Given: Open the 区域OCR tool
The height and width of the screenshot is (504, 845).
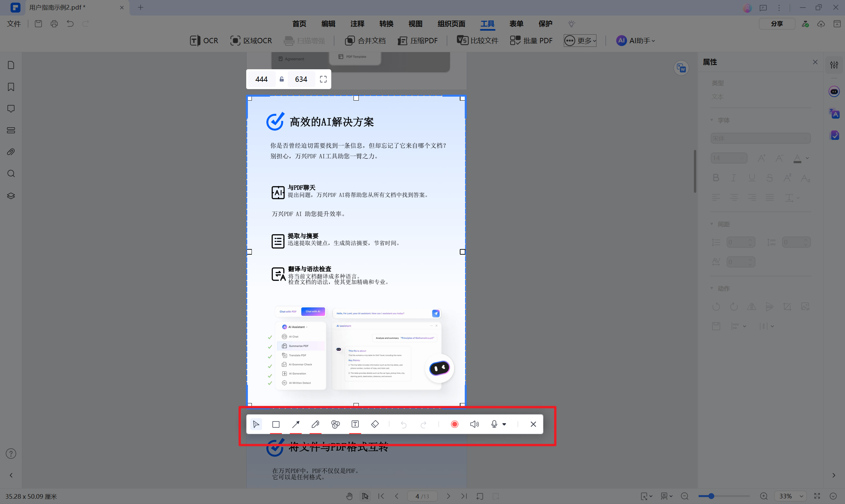Looking at the screenshot, I should [x=251, y=41].
